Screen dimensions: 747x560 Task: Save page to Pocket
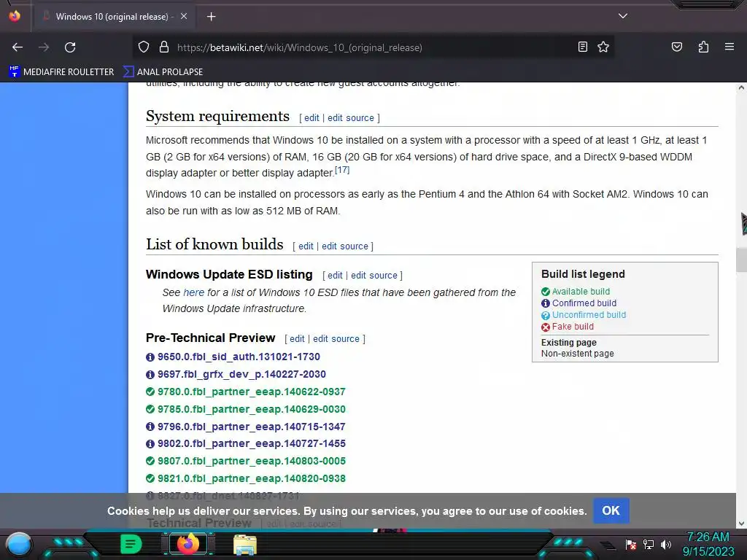[676, 47]
